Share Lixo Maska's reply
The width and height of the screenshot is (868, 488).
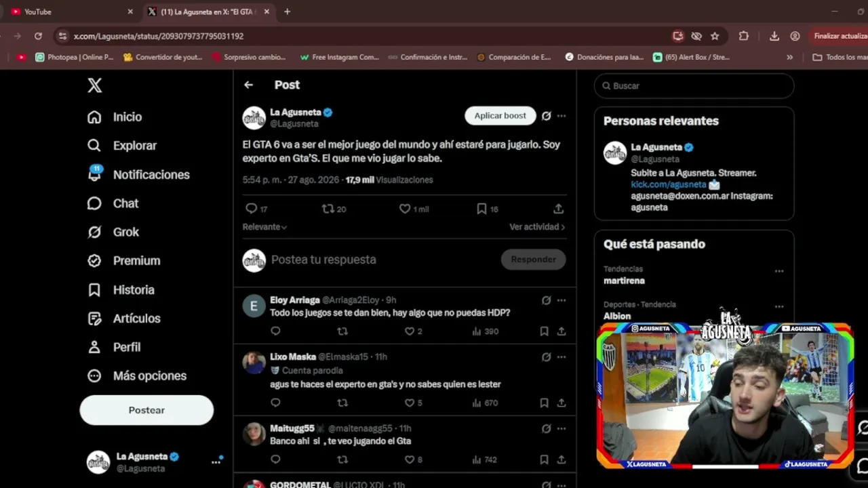click(561, 403)
